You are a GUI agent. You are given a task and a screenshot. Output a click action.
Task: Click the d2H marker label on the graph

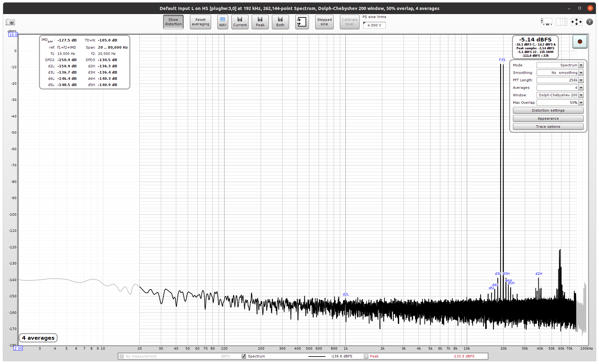tap(539, 274)
